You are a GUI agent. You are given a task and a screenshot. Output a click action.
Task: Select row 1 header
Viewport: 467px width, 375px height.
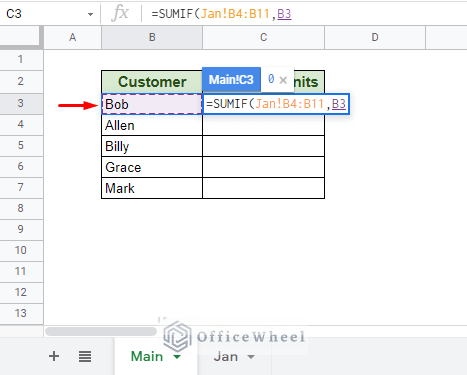[21, 59]
